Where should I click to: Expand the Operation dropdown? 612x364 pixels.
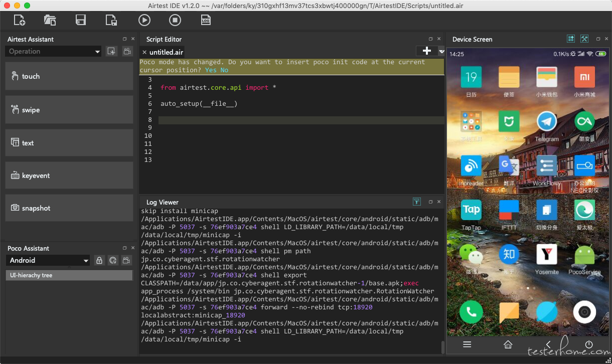pos(54,51)
